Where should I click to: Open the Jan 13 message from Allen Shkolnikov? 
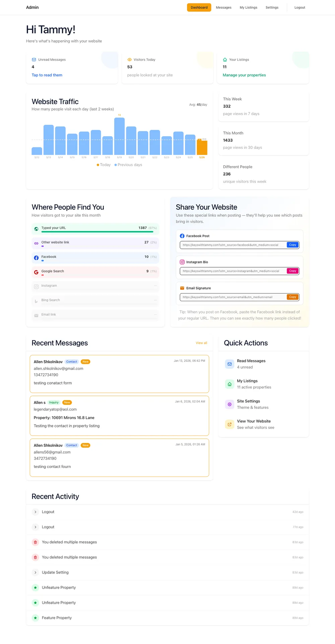pyautogui.click(x=119, y=374)
